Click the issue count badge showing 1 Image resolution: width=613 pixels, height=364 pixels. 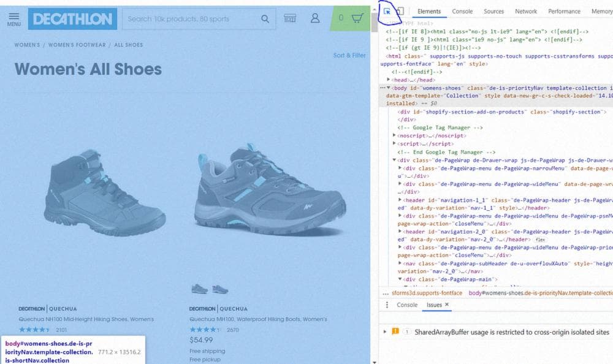(406, 332)
